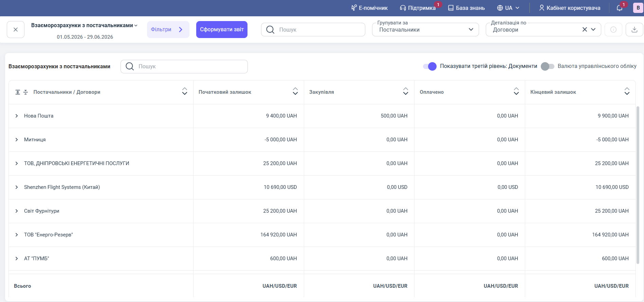Clear the Деталізація по selection
644x302 pixels.
click(585, 30)
